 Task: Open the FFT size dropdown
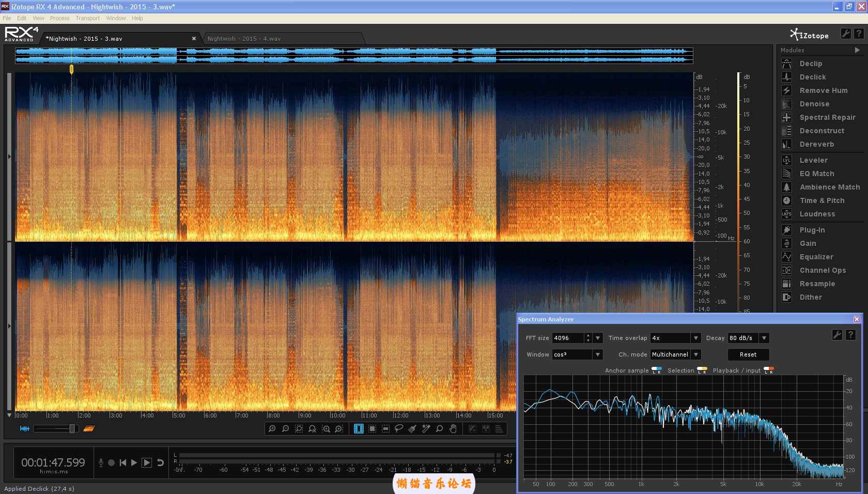click(598, 338)
